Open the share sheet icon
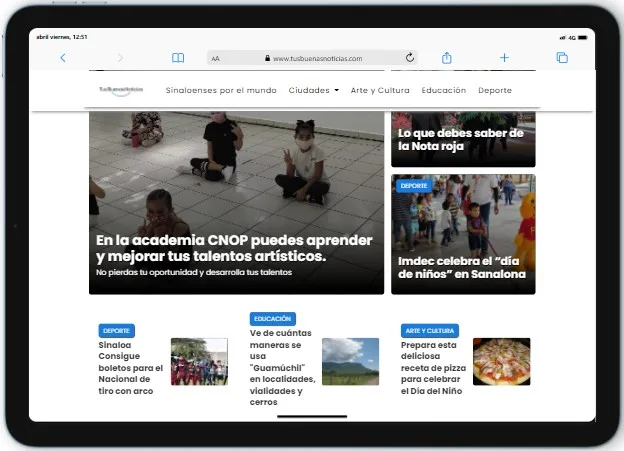624x451 pixels. tap(447, 58)
